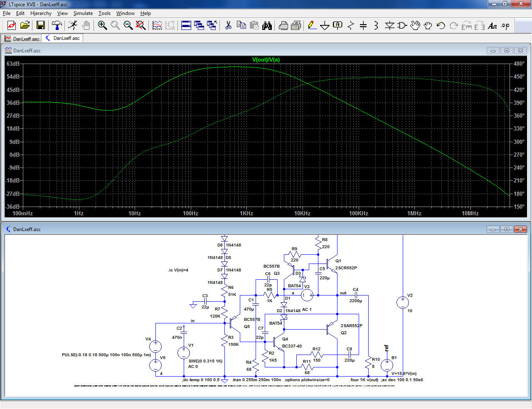Place a diode component
The height and width of the screenshot is (409, 532).
click(x=389, y=26)
